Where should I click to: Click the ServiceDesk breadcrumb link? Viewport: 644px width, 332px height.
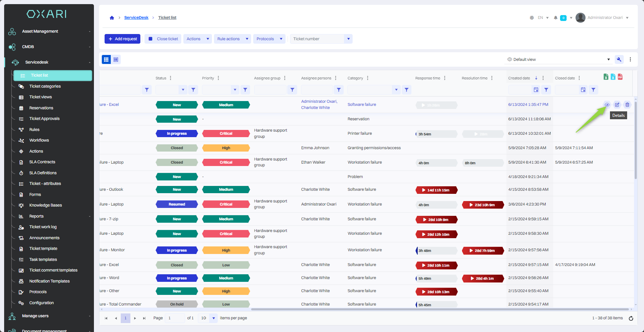136,18
